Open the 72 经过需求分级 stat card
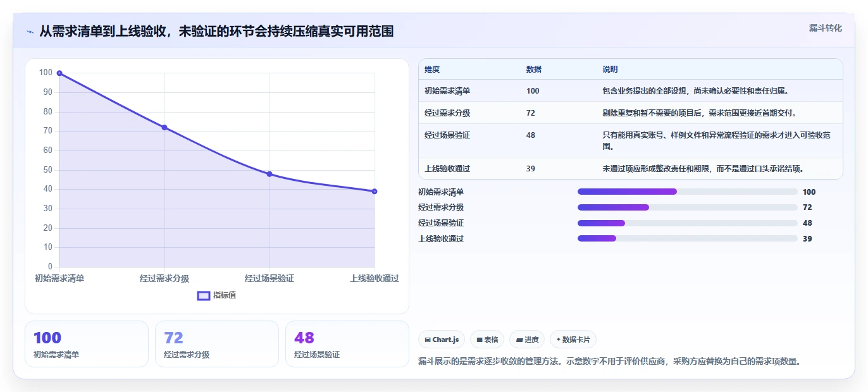This screenshot has height=392, width=868. tap(217, 344)
